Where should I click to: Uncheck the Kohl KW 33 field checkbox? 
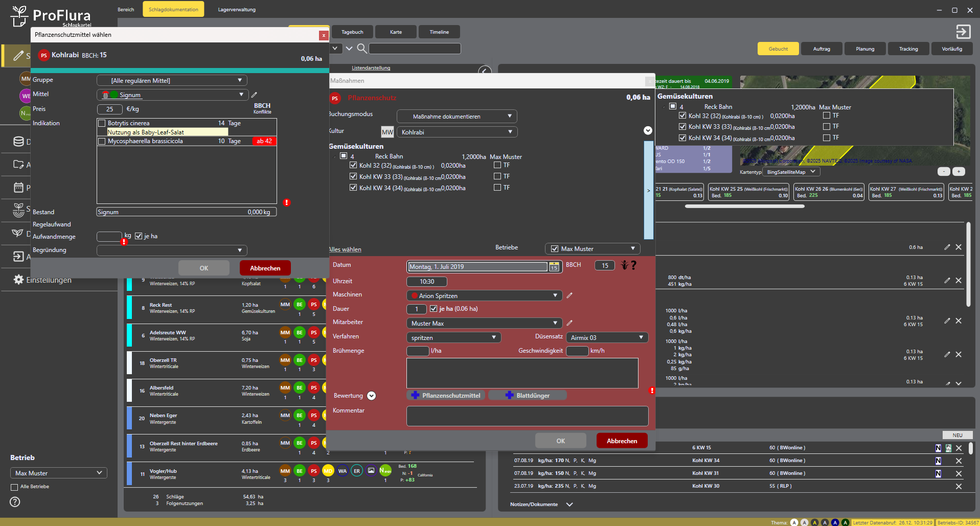(353, 176)
